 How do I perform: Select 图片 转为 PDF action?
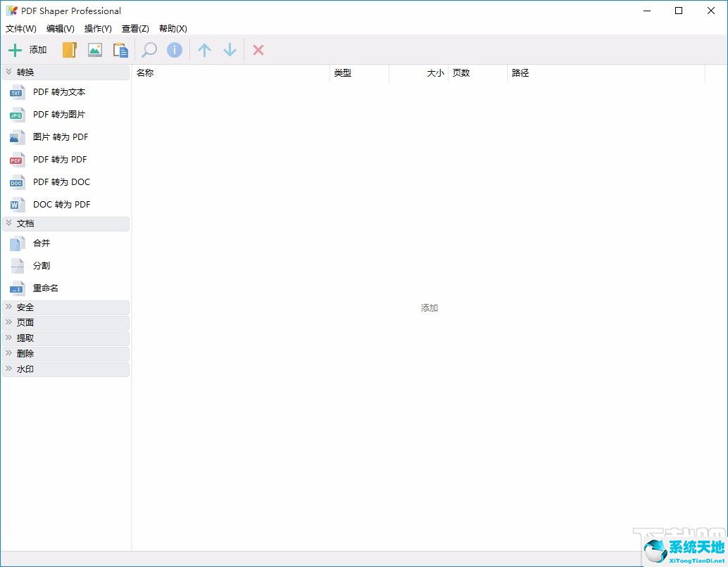61,137
